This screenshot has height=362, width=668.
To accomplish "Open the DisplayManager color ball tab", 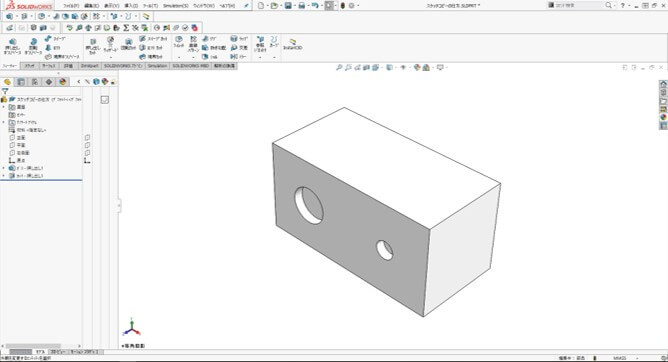I will pyautogui.click(x=63, y=82).
